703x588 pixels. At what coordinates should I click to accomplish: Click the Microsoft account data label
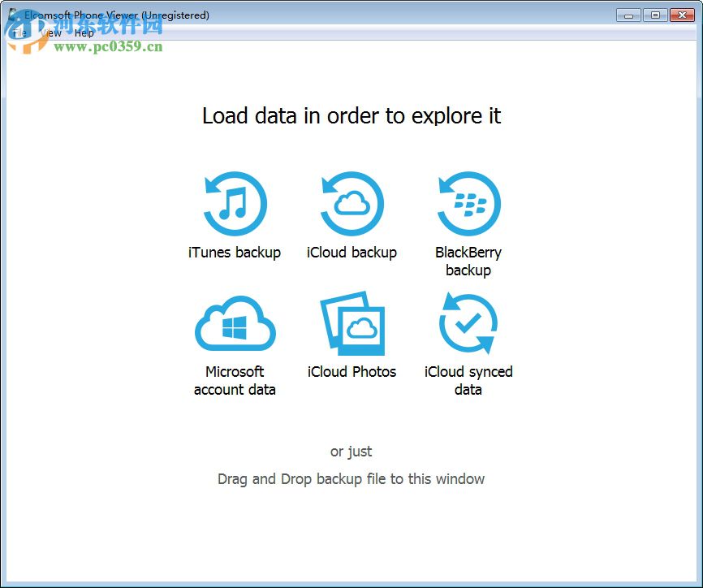pos(235,380)
